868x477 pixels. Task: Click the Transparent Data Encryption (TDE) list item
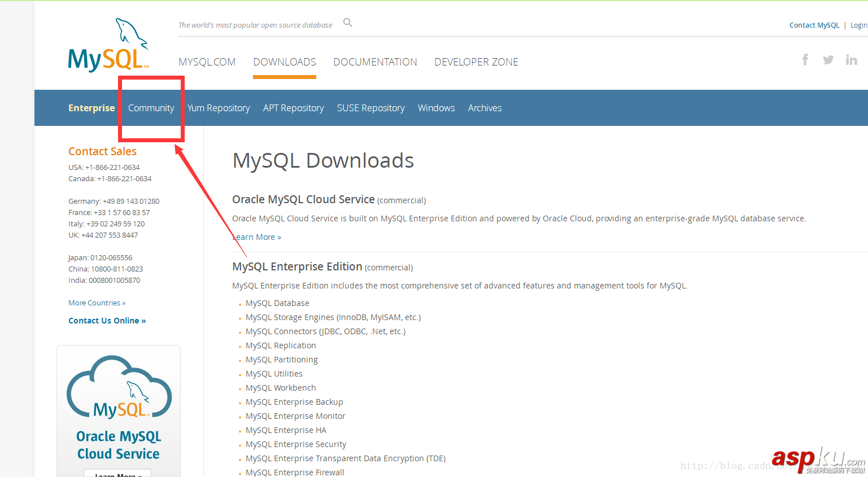point(346,458)
